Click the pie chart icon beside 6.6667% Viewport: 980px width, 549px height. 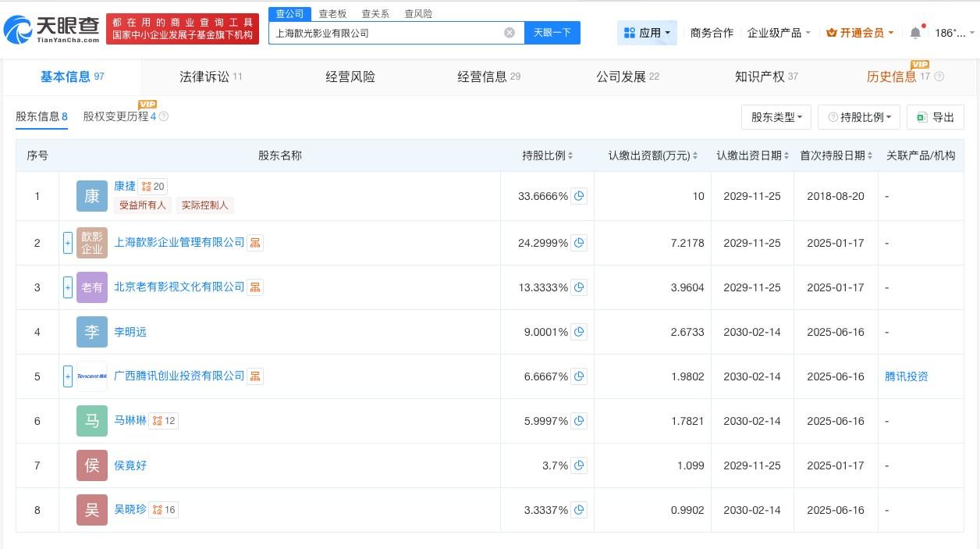click(579, 376)
